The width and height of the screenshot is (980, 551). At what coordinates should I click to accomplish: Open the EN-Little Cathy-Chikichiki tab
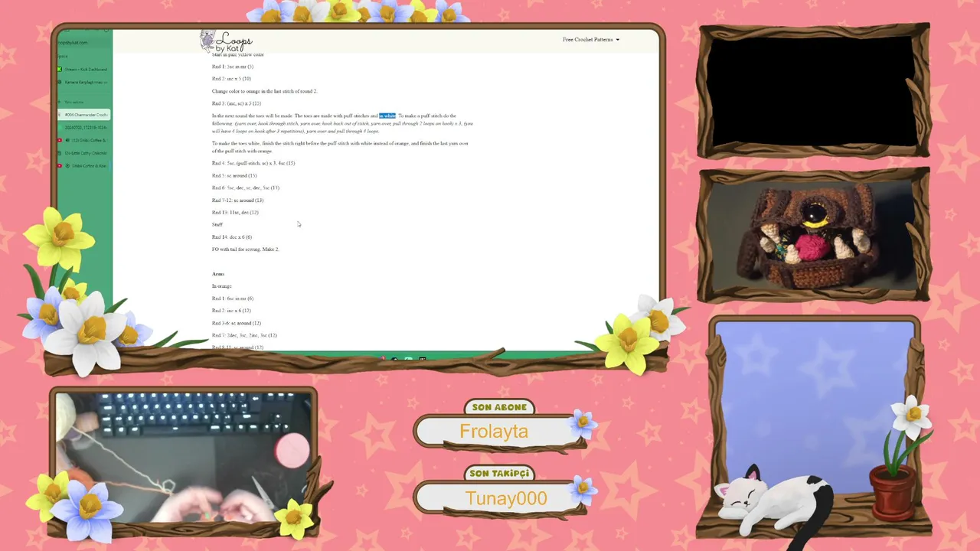pyautogui.click(x=83, y=153)
